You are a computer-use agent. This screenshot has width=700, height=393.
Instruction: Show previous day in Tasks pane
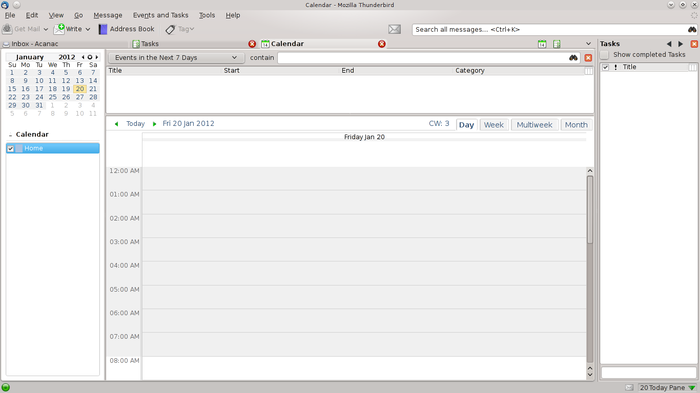point(669,44)
